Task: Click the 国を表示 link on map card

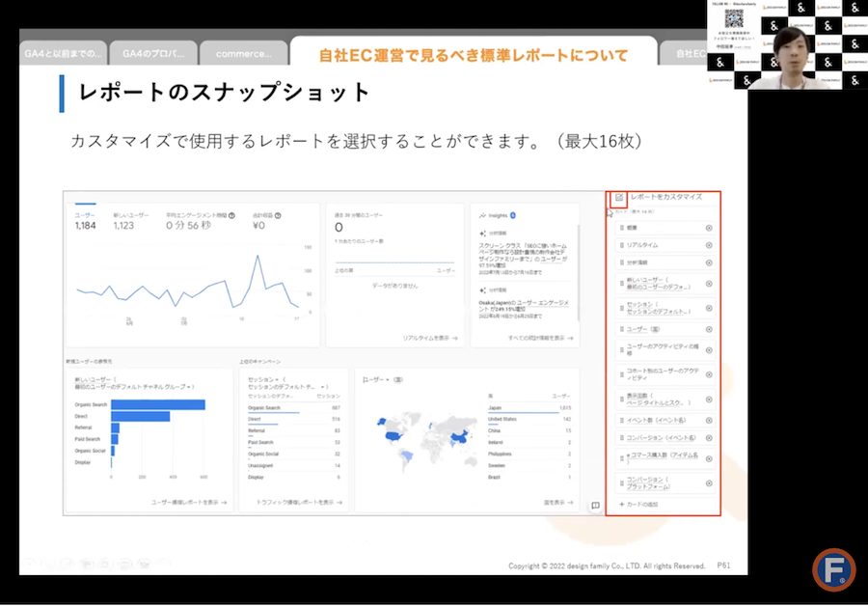Action: pyautogui.click(x=558, y=503)
